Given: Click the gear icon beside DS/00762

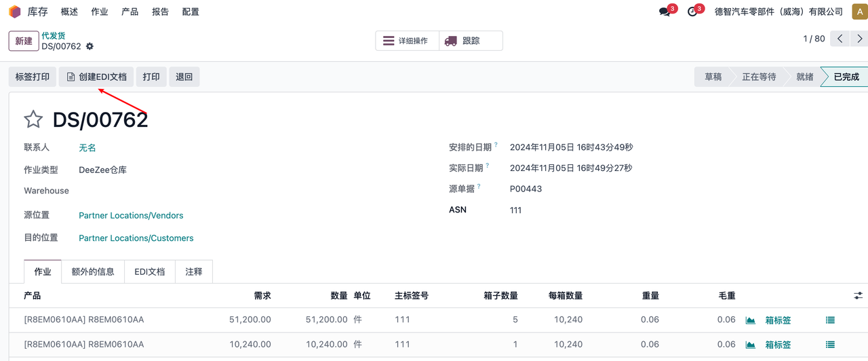Looking at the screenshot, I should coord(90,47).
